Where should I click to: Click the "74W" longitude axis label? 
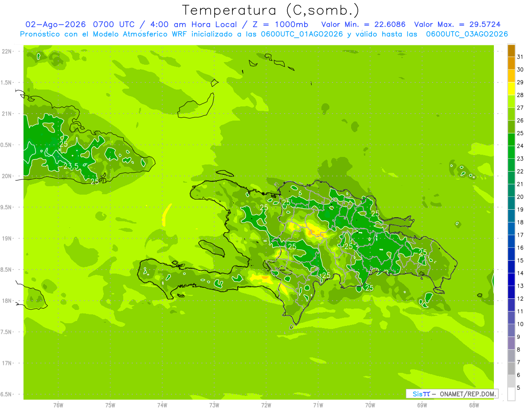(x=162, y=405)
